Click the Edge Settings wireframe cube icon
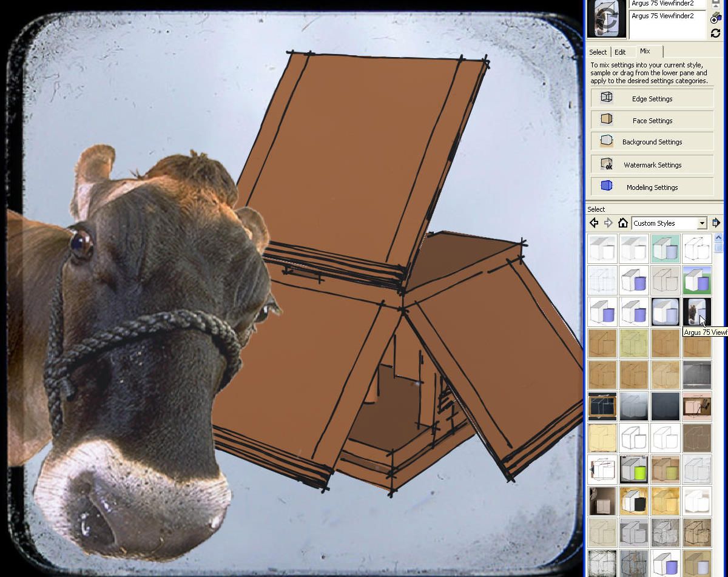This screenshot has height=577, width=728. pyautogui.click(x=606, y=97)
